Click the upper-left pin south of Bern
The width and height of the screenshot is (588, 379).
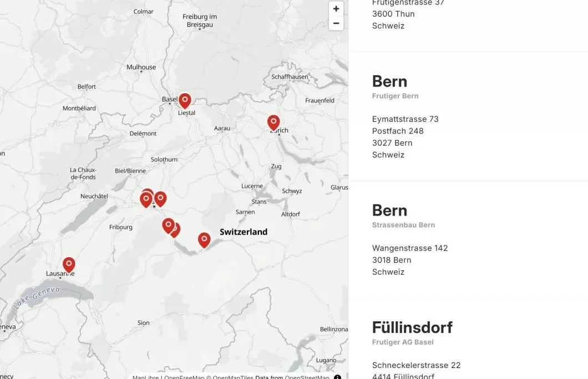(x=168, y=225)
